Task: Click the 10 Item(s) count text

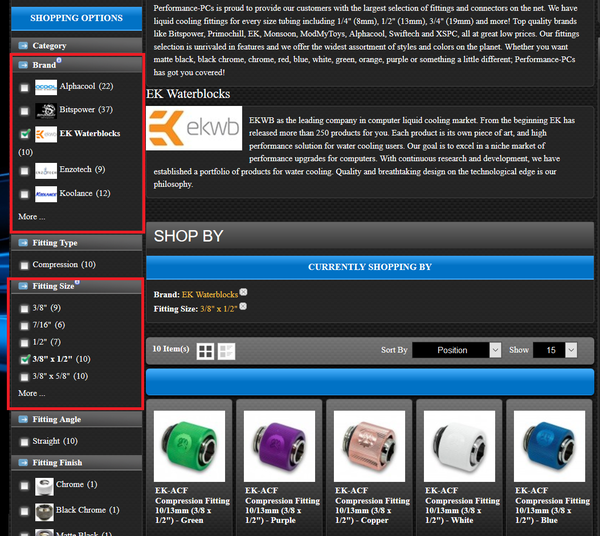Action: pyautogui.click(x=171, y=349)
